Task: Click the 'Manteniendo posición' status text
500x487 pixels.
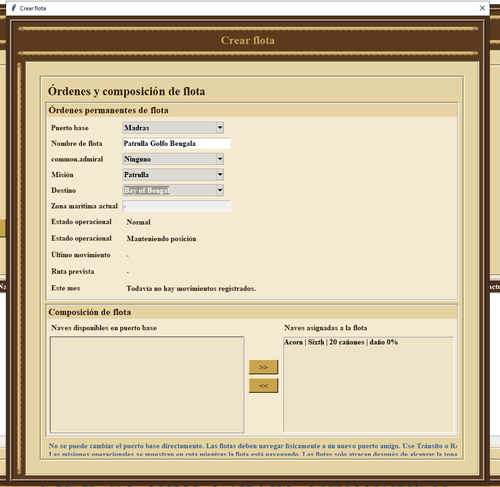Action: point(161,239)
